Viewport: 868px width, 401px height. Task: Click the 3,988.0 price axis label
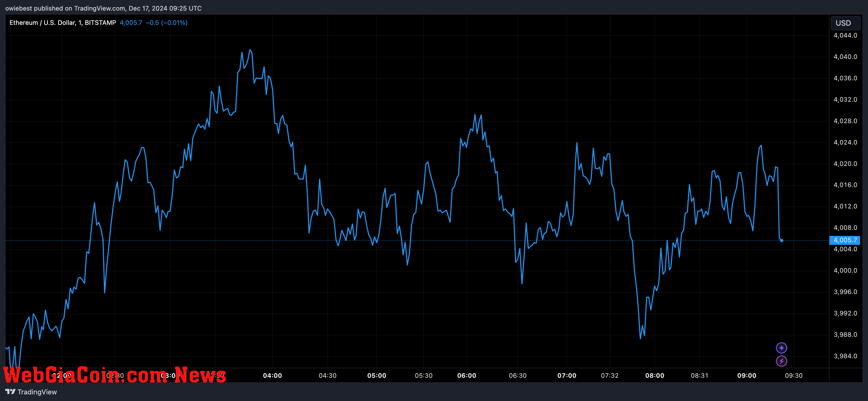(x=845, y=335)
